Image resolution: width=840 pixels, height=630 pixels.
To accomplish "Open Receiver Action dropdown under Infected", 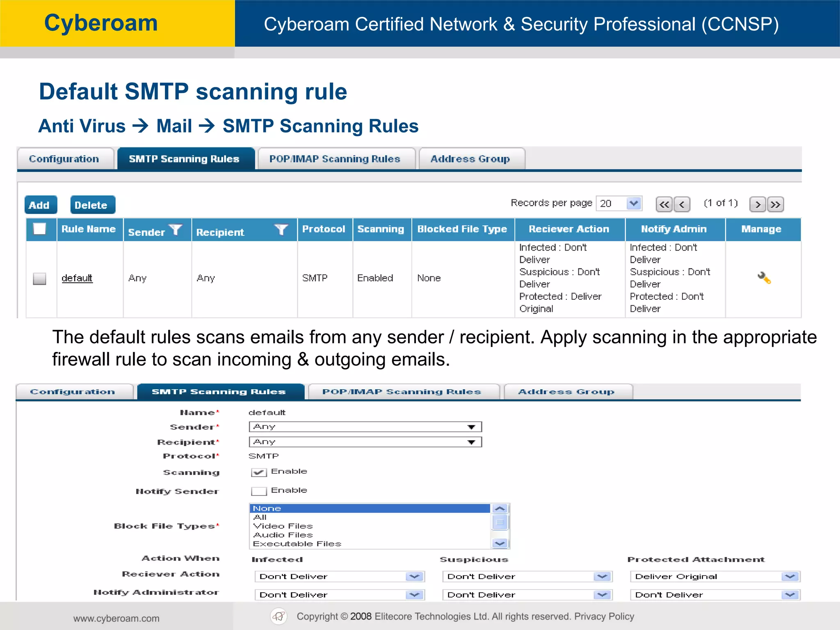I will pyautogui.click(x=340, y=577).
